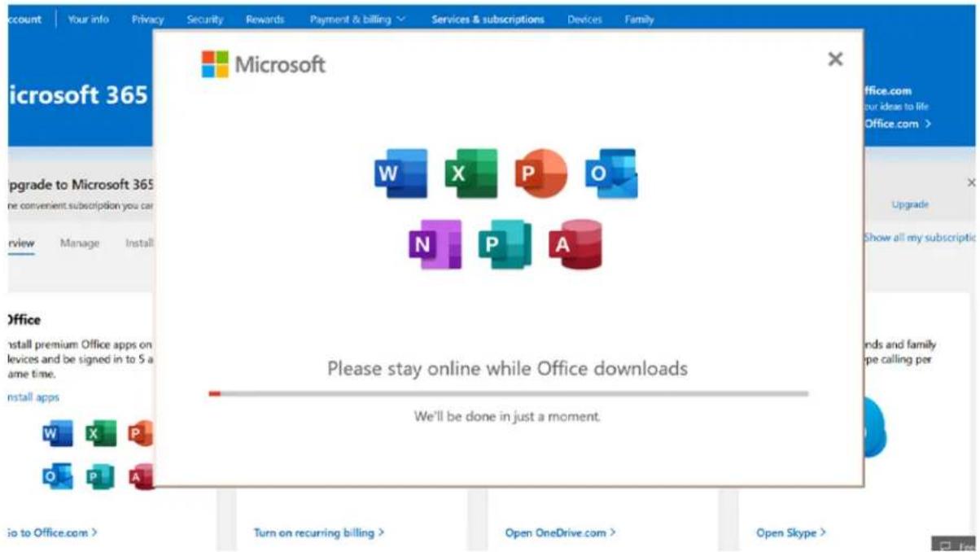Viewport: 980px width, 552px height.
Task: Click the Microsoft logo in the dialog header
Action: 264,64
